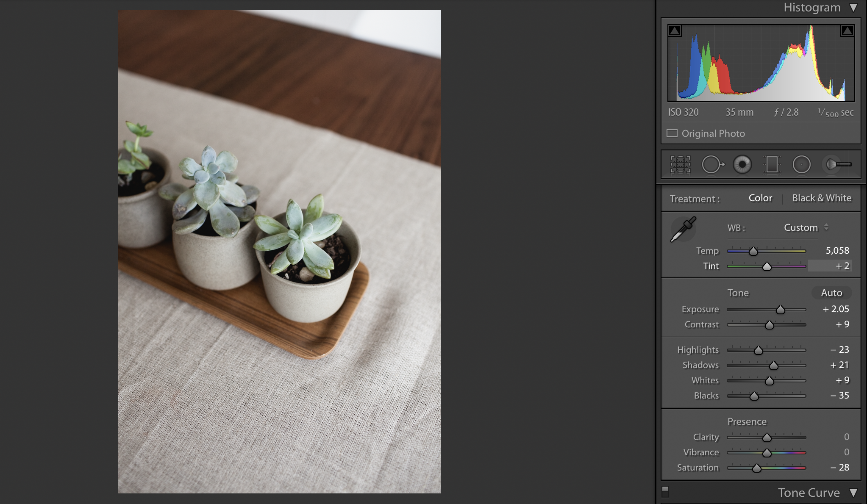
Task: Enable the Original Photo checkbox
Action: [672, 133]
